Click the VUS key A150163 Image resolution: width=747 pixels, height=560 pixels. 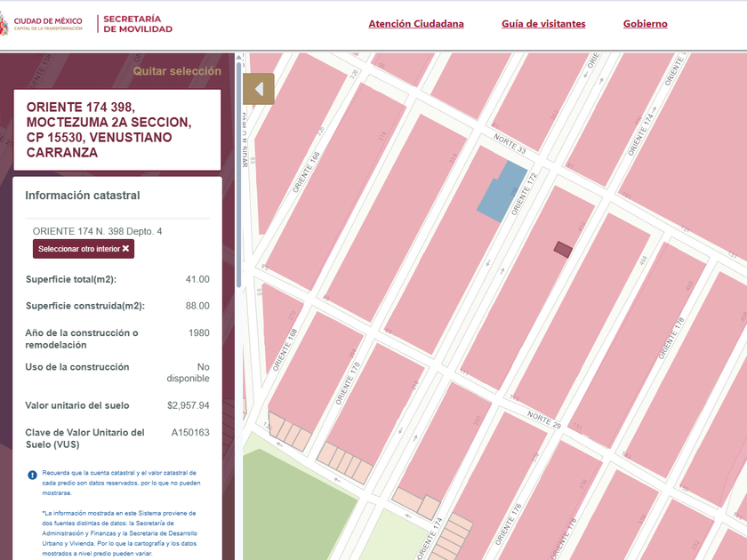[x=190, y=433]
